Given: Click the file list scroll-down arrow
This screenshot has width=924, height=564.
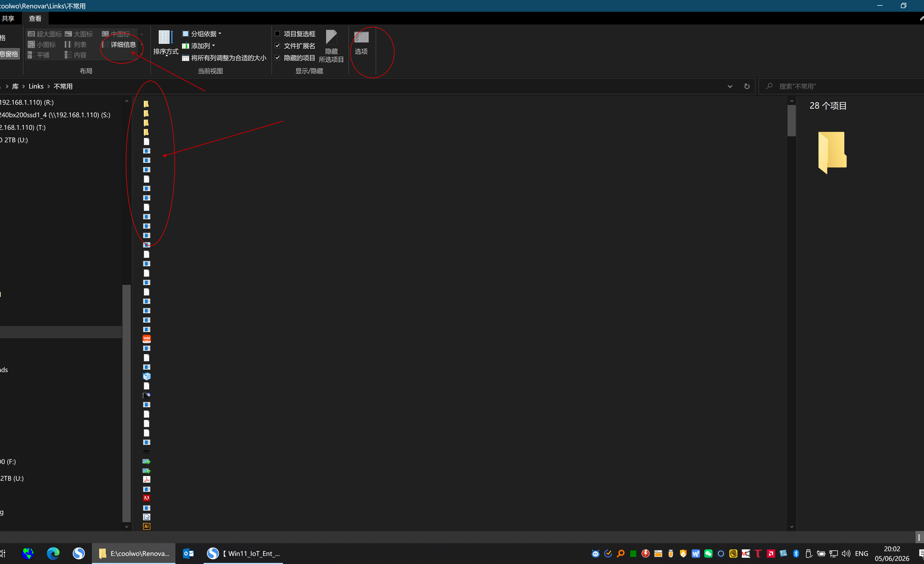Looking at the screenshot, I should coord(791,527).
